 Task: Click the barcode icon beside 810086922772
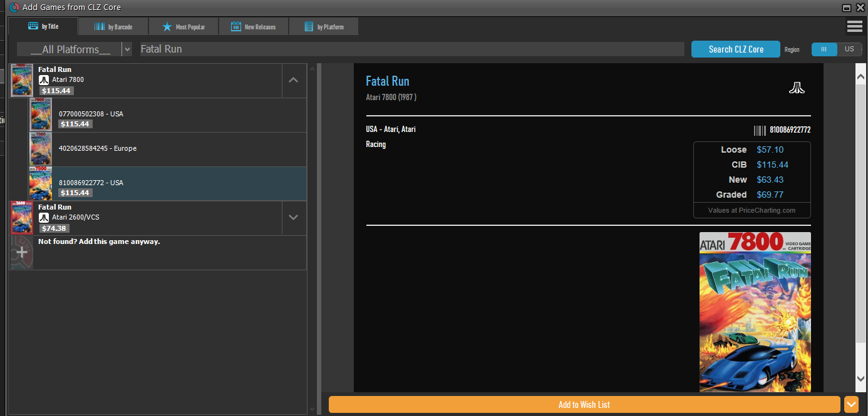click(759, 130)
